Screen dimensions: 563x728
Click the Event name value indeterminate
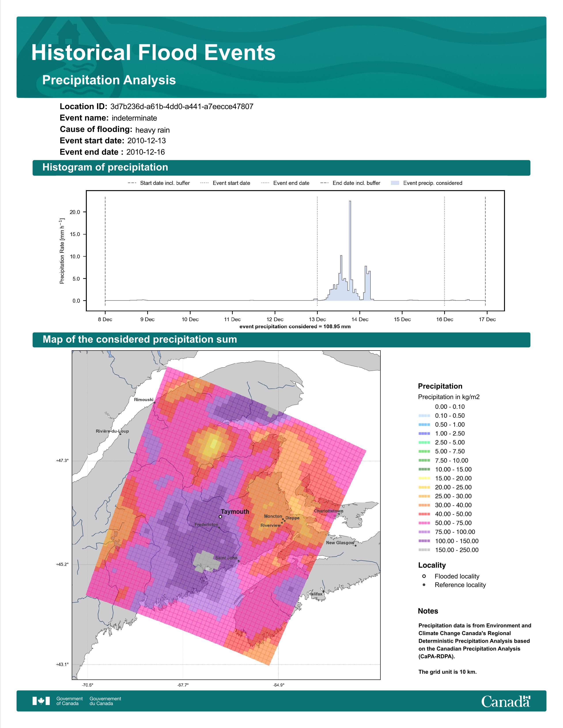[134, 118]
